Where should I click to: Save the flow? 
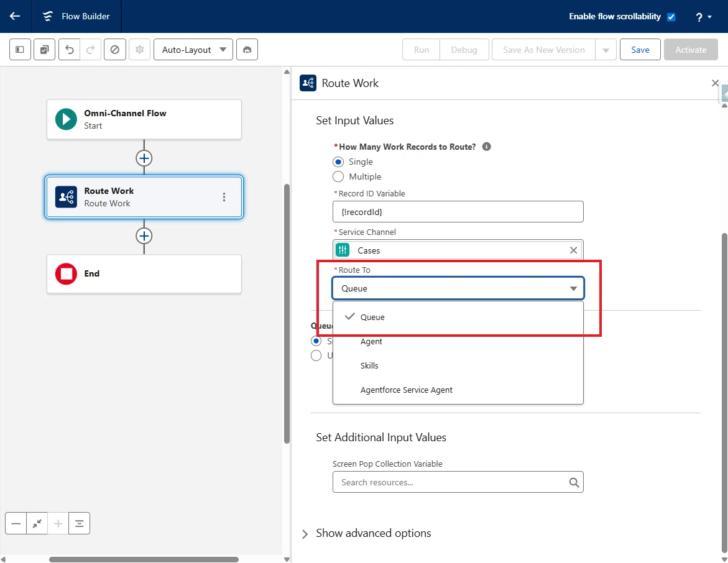pos(640,50)
